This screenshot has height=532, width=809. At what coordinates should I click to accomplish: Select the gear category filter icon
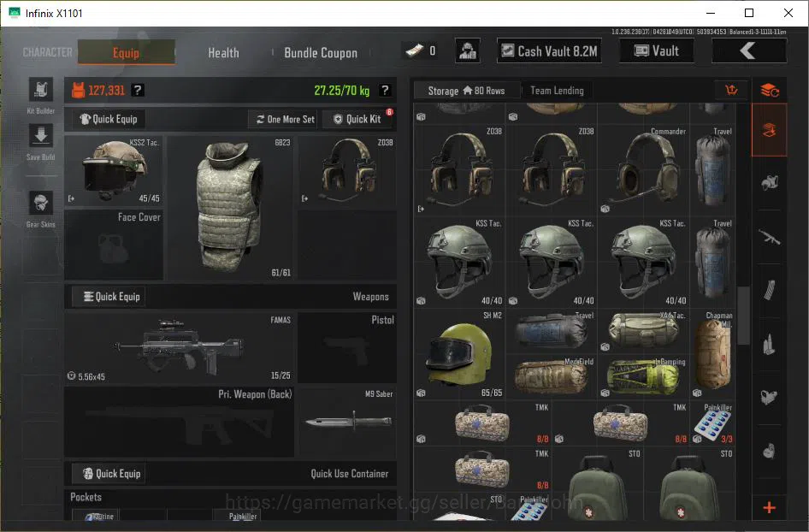pyautogui.click(x=770, y=183)
